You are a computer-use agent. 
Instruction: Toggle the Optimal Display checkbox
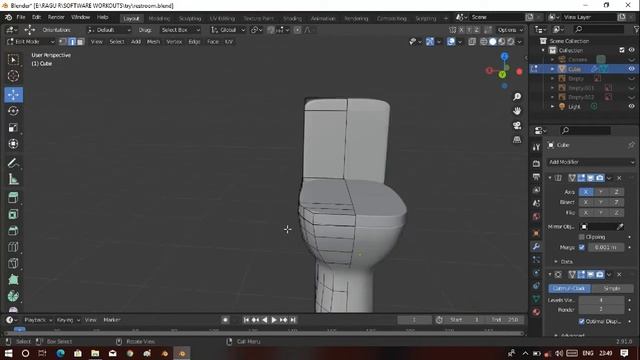coord(582,322)
